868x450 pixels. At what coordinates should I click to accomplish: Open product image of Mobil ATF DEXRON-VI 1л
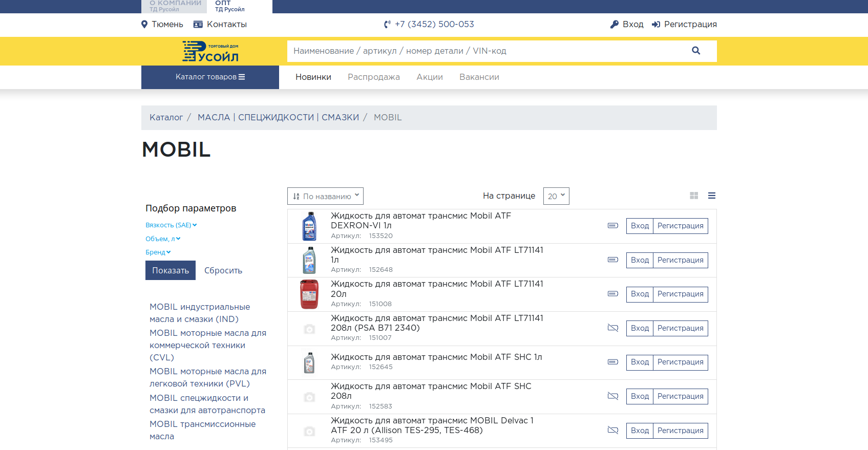pos(309,226)
